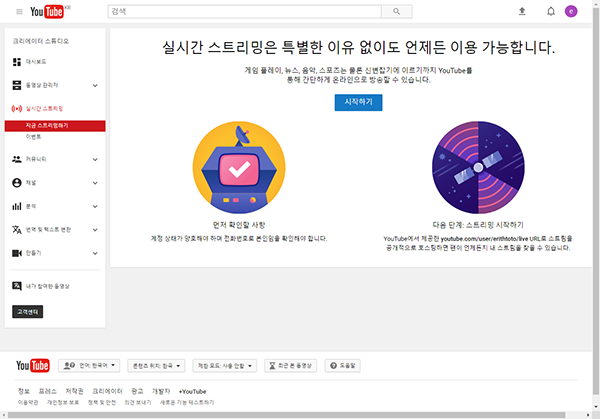Click the blue 시작하기 button
The width and height of the screenshot is (600, 419).
pyautogui.click(x=358, y=103)
